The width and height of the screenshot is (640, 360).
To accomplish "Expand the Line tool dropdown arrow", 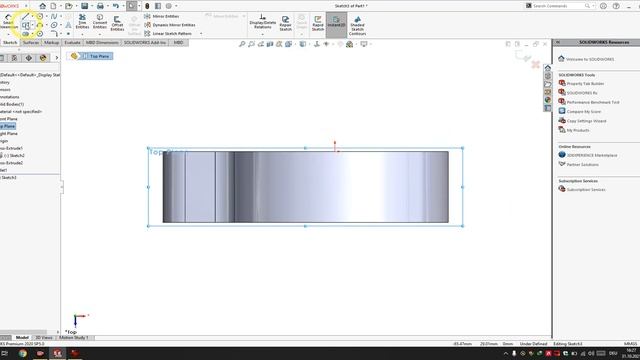I will tap(32, 16).
